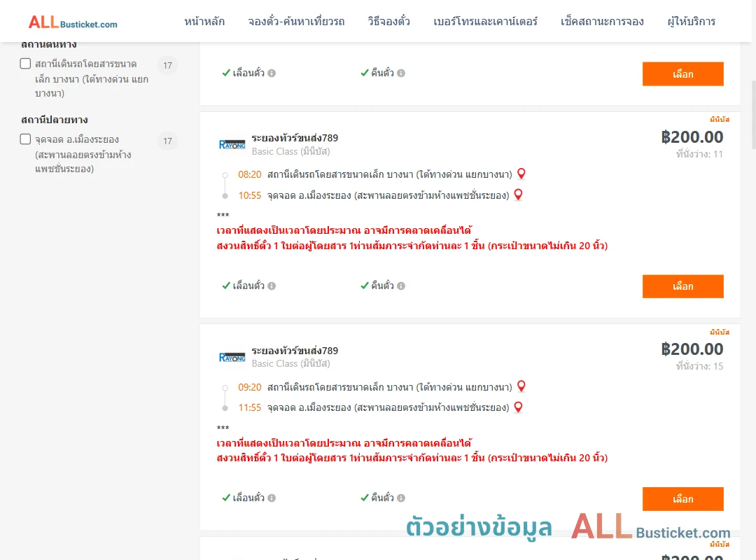The image size is (756, 560).
Task: Click the สถานีปลายทาง filter heading
Action: tap(55, 120)
